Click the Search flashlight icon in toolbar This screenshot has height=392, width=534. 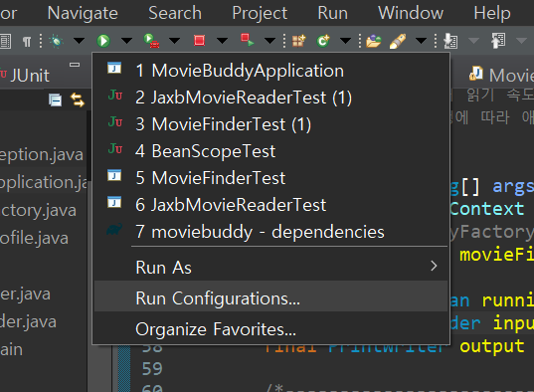tap(398, 41)
